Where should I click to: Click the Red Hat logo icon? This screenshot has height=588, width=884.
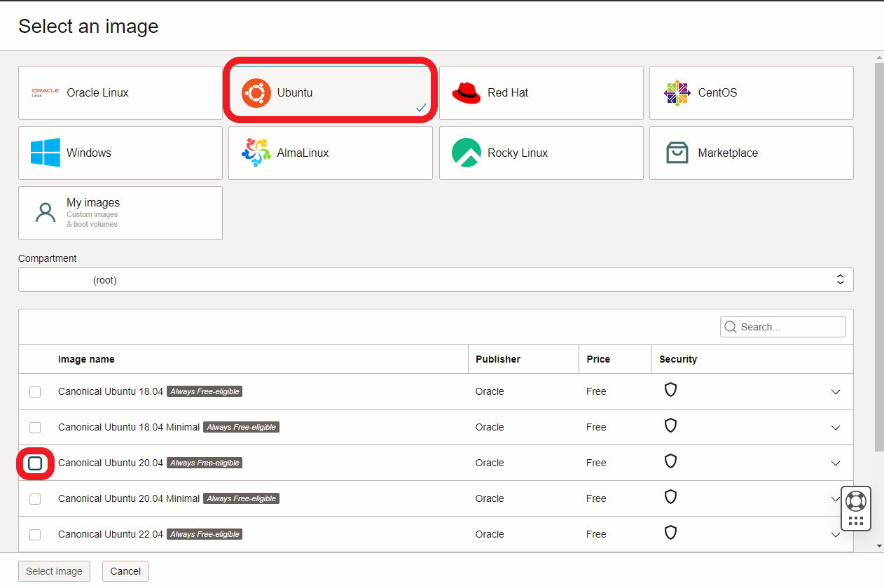pos(467,93)
